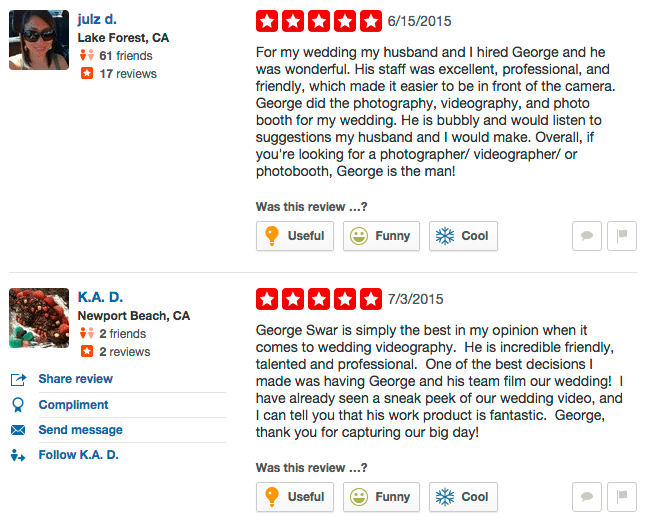652x532 pixels.
Task: Choose Send message option
Action: (x=80, y=430)
